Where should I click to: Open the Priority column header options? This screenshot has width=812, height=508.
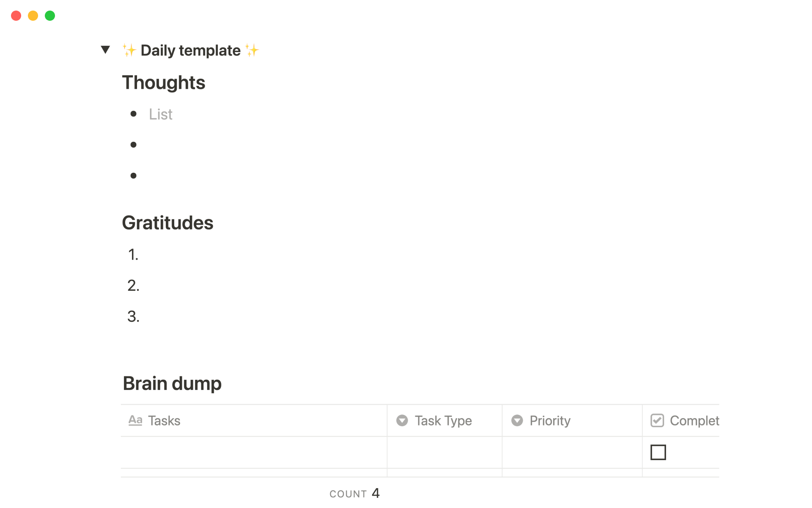coord(550,420)
